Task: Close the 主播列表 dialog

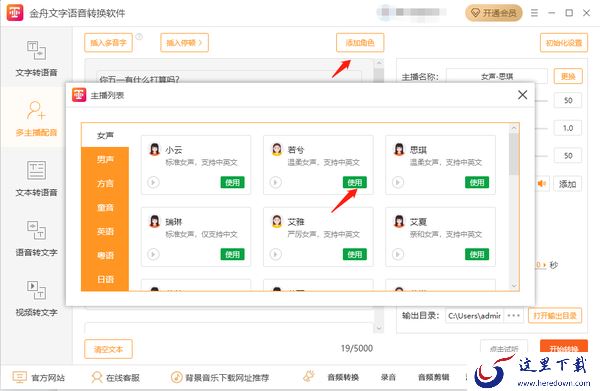Action: click(x=522, y=95)
